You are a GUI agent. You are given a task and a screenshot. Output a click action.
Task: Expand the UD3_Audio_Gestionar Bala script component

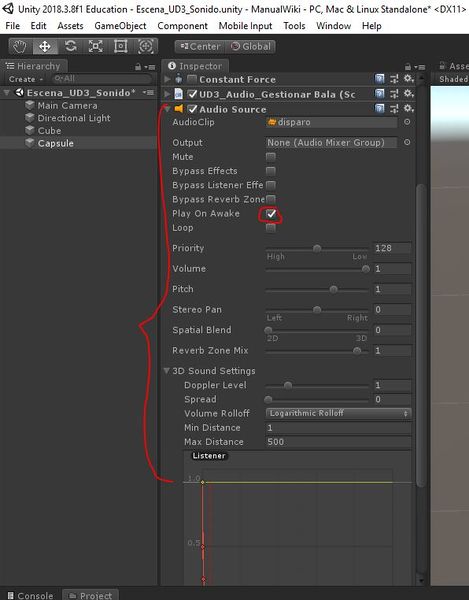(167, 94)
